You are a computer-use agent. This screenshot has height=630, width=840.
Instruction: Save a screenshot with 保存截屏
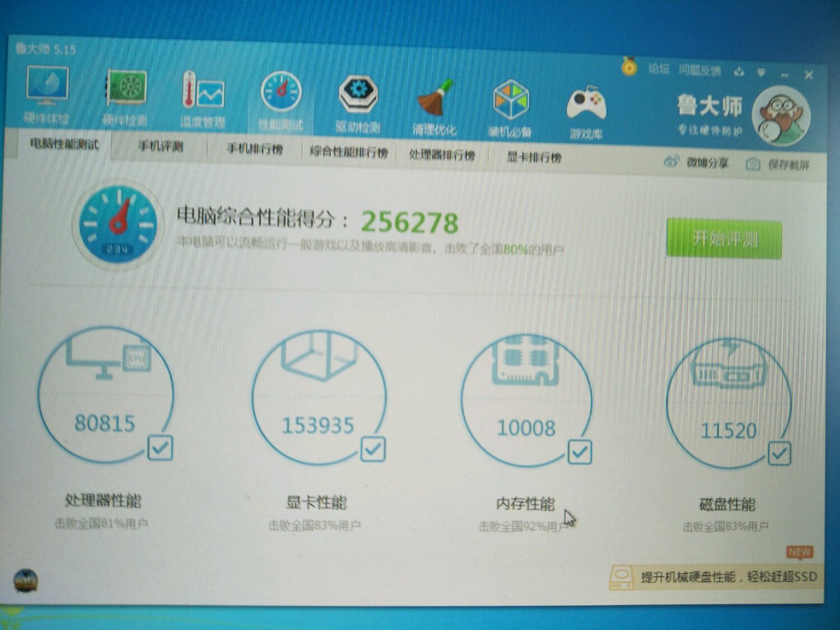pyautogui.click(x=788, y=165)
